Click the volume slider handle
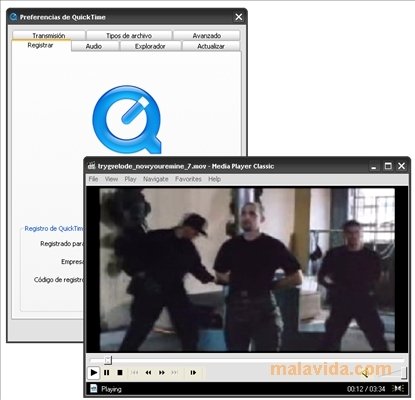 404,373
